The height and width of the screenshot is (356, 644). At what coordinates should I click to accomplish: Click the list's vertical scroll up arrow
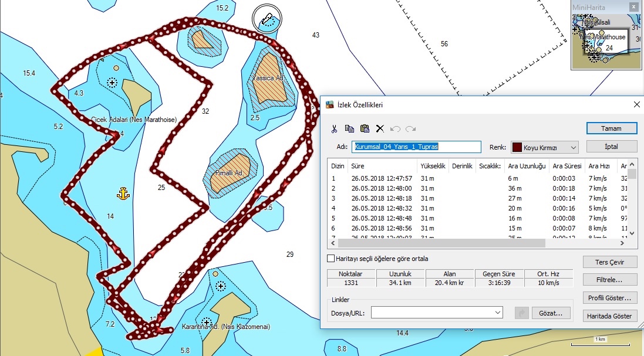coord(632,164)
